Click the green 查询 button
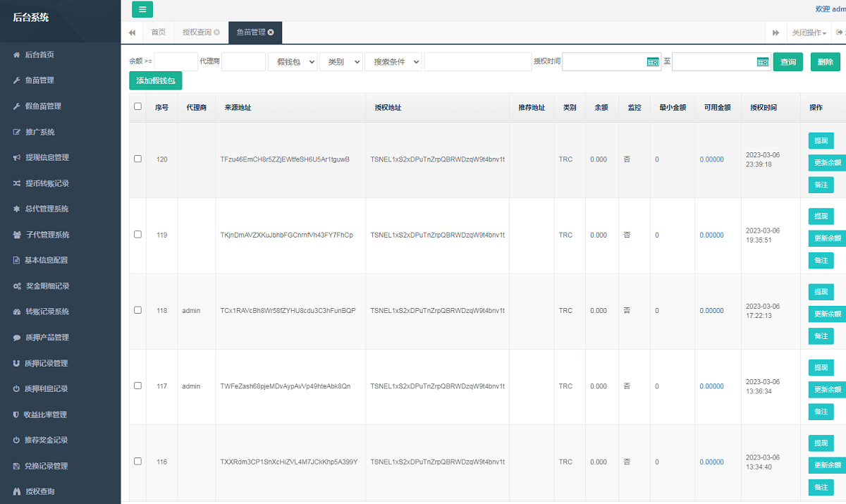This screenshot has height=504, width=846. tap(787, 62)
